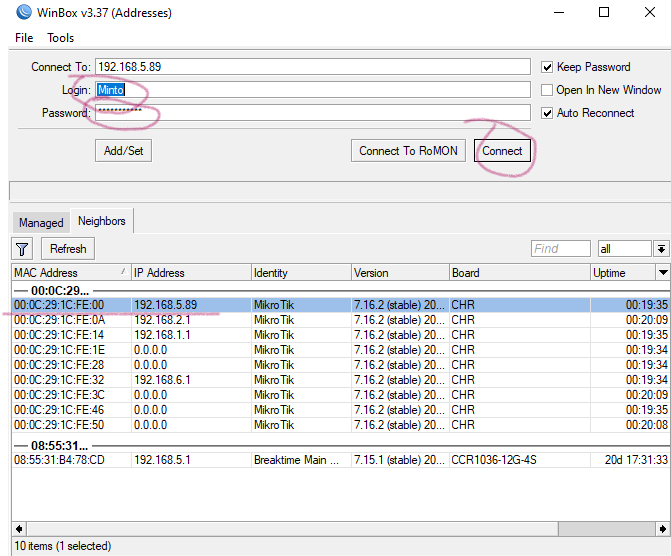The image size is (671, 556).
Task: Click the 192.168.5.1 IP address cell
Action: [191, 460]
